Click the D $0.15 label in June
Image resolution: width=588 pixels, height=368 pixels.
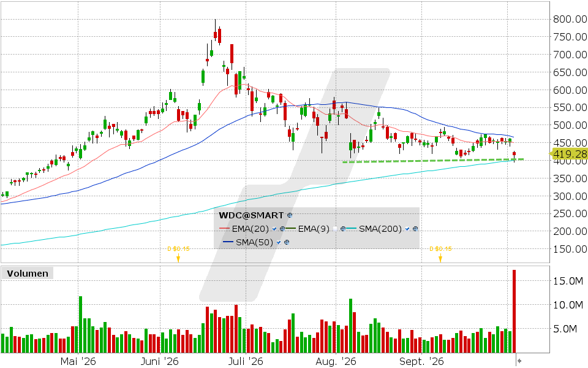(178, 248)
